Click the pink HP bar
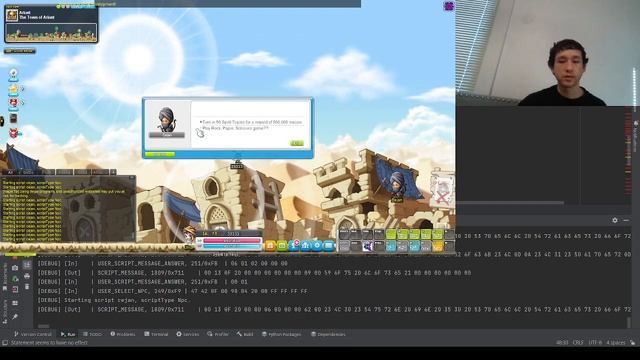Viewport: 640px width, 360px height. 231,241
